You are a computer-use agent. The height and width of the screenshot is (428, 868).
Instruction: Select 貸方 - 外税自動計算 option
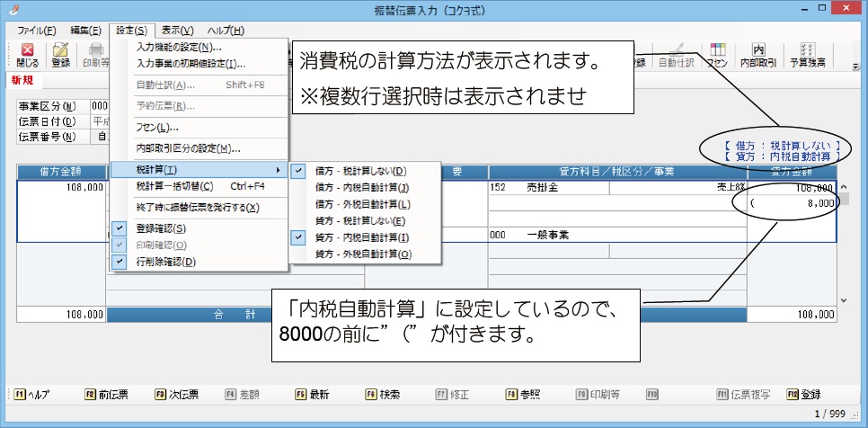(x=362, y=254)
